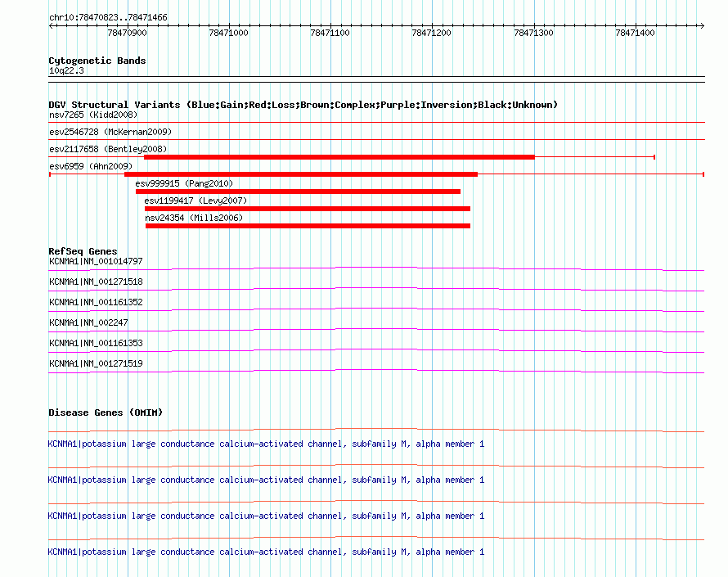Open variant esv1199417 (Levy2007) label
Viewport: 728px width, 577px height.
[195, 201]
